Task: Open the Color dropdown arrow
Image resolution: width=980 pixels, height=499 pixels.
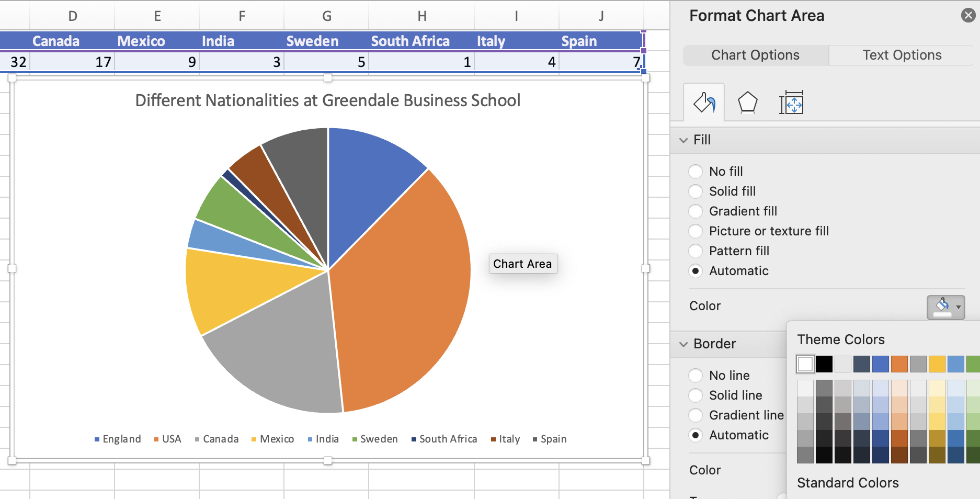Action: tap(959, 308)
